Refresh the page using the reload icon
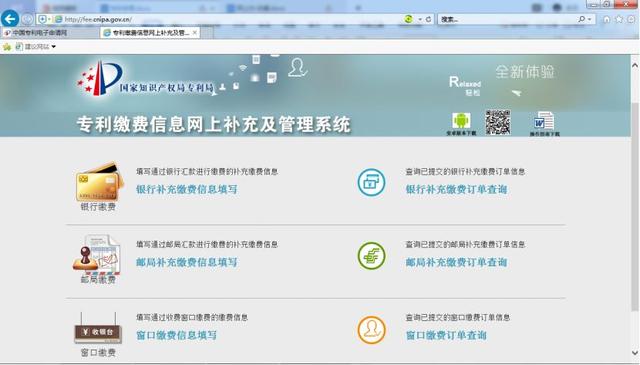The height and width of the screenshot is (365, 640). click(x=429, y=19)
